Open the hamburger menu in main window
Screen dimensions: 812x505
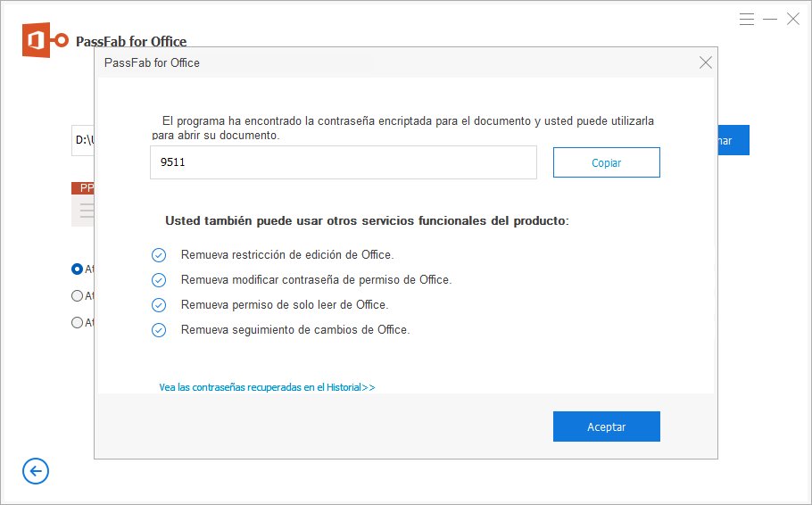coord(746,19)
